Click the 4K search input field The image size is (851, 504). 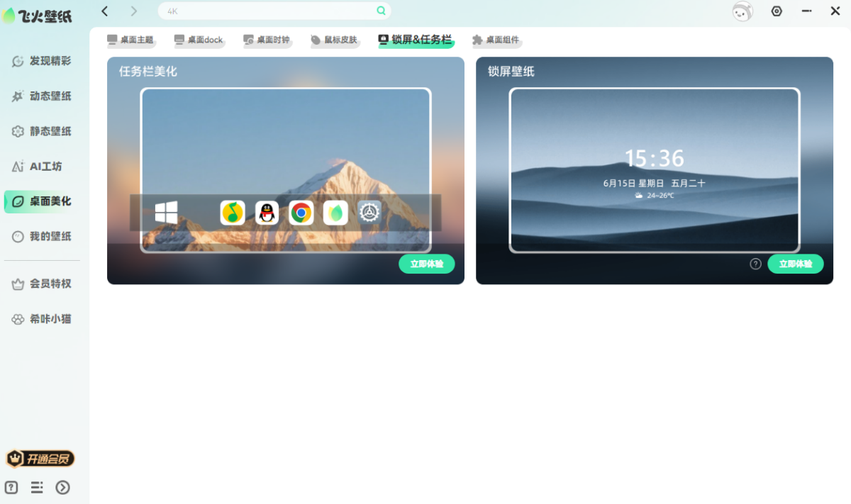268,11
